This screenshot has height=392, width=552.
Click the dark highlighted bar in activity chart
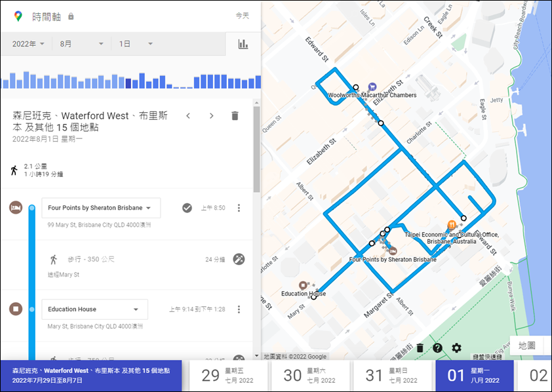(x=128, y=83)
